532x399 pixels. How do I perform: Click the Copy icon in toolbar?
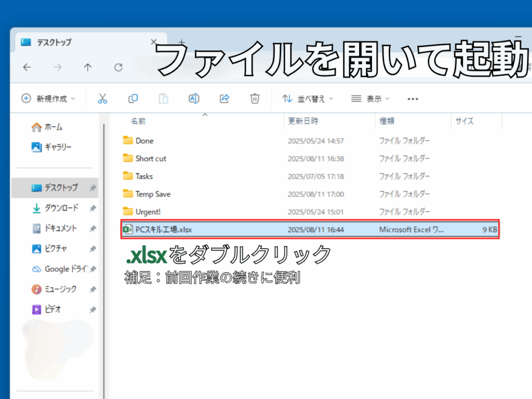pos(133,99)
